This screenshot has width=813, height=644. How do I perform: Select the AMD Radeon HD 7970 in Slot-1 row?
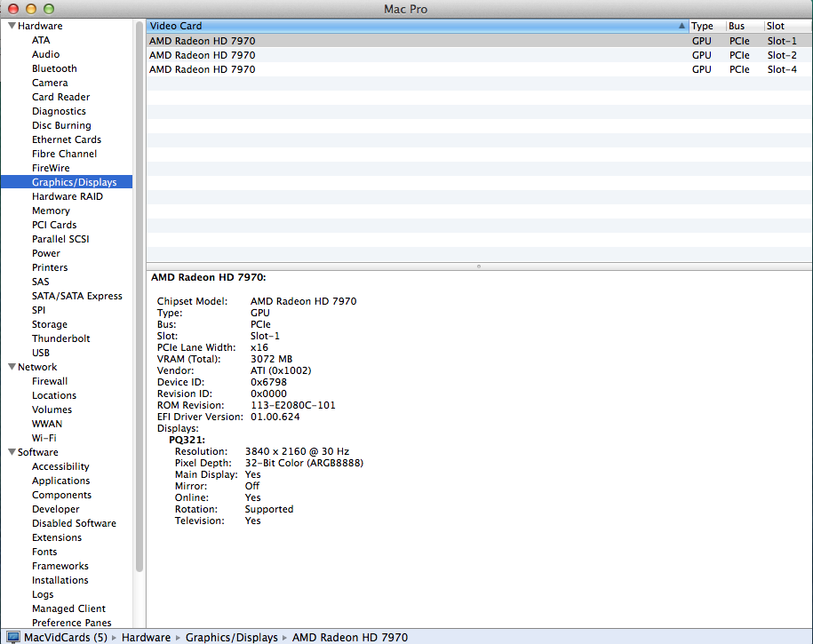click(480, 41)
